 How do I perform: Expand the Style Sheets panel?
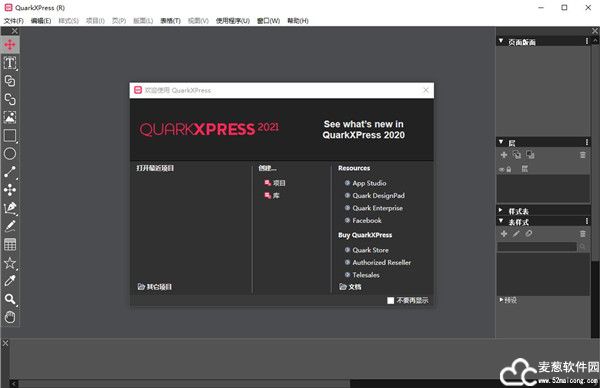point(501,210)
